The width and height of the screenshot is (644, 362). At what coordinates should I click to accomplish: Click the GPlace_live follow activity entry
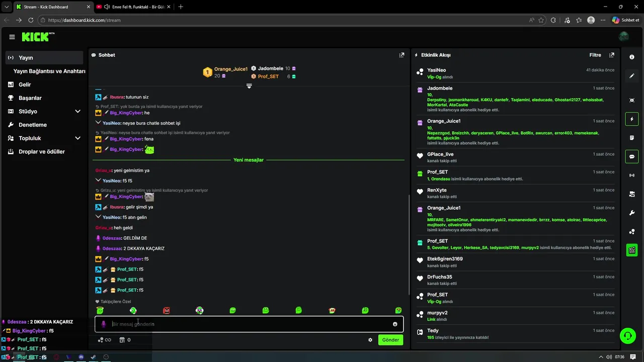pos(515,157)
